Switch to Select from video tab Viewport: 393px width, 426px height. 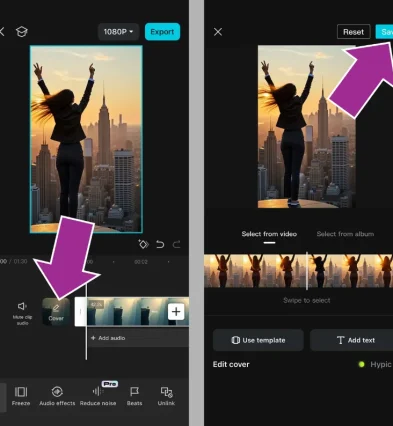[x=269, y=234]
